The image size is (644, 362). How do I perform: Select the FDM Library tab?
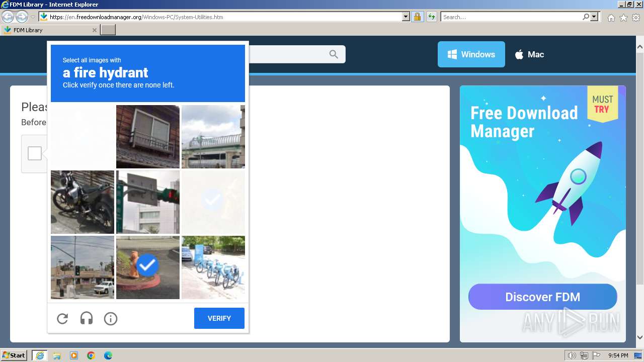pyautogui.click(x=50, y=30)
